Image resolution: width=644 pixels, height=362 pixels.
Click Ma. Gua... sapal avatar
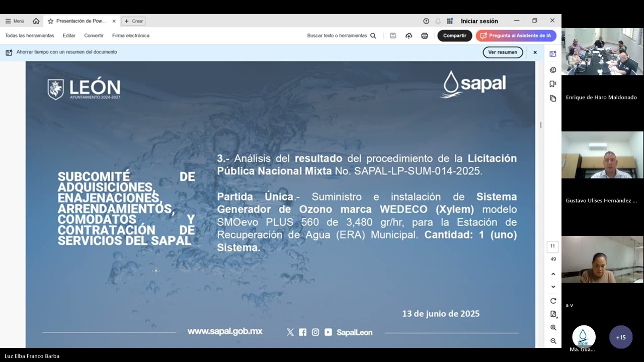[x=584, y=337]
